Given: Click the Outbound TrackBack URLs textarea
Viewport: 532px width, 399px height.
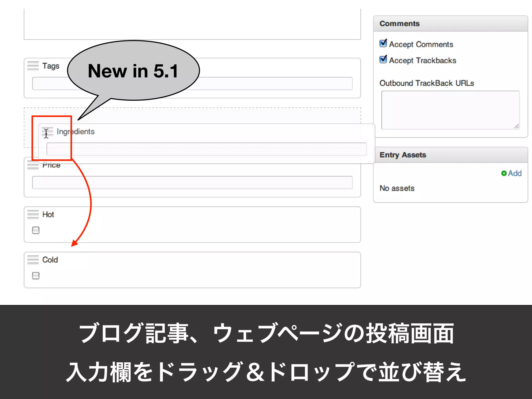Looking at the screenshot, I should pos(450,110).
